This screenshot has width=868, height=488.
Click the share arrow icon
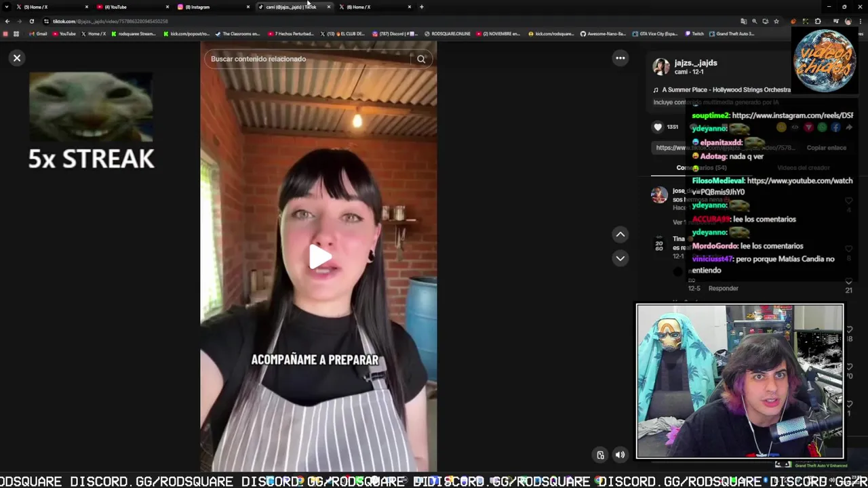pyautogui.click(x=848, y=127)
